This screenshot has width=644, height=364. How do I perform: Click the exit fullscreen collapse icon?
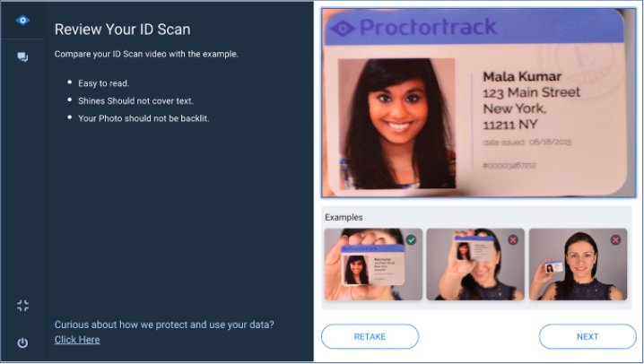pos(23,306)
